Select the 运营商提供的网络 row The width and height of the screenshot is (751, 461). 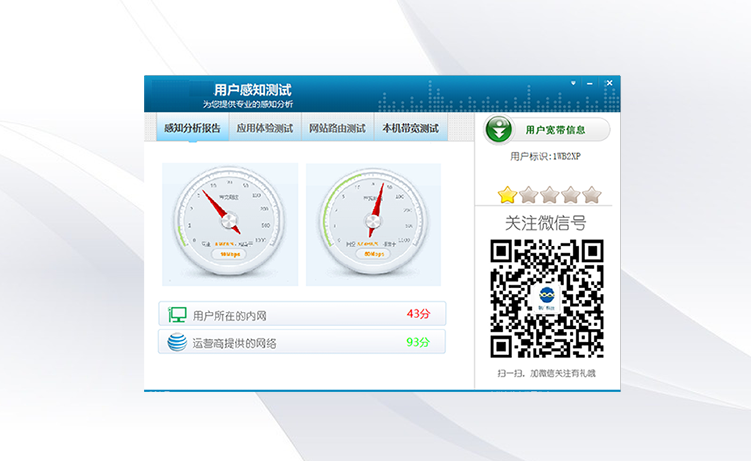point(302,342)
